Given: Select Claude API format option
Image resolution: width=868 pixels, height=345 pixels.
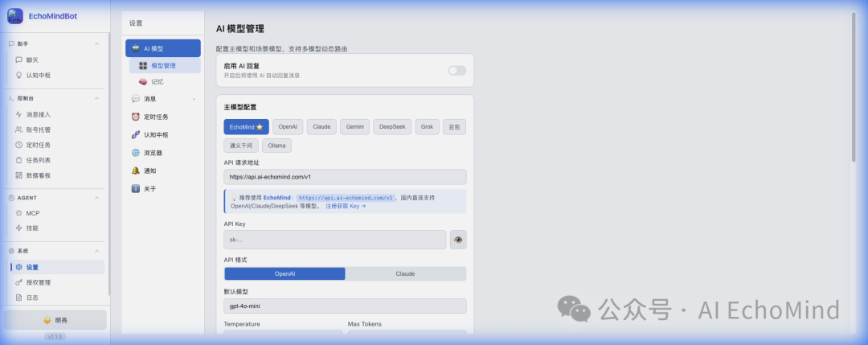Looking at the screenshot, I should point(405,273).
